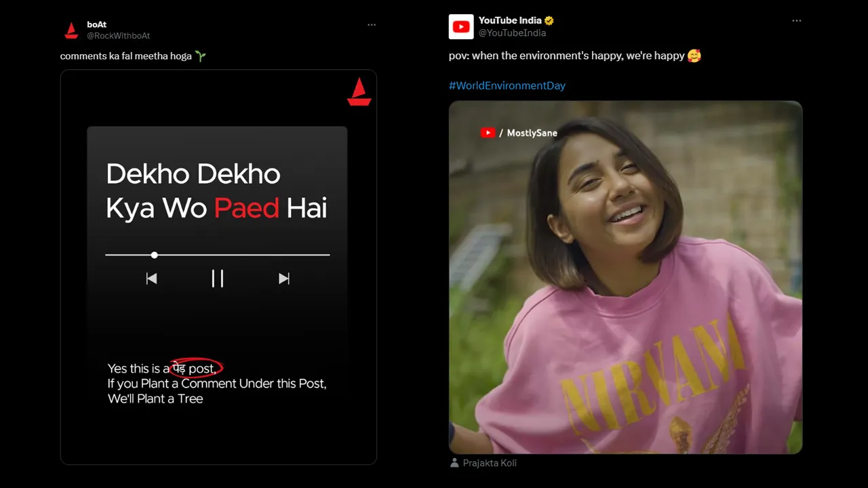Image resolution: width=868 pixels, height=488 pixels.
Task: Click the YouTube India display name
Action: point(510,20)
